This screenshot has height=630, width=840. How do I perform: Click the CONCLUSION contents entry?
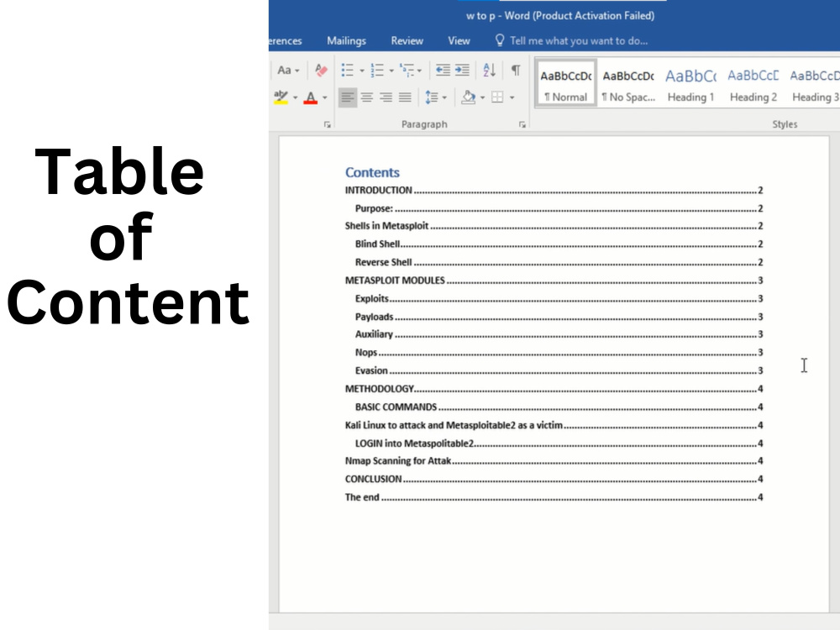click(554, 479)
